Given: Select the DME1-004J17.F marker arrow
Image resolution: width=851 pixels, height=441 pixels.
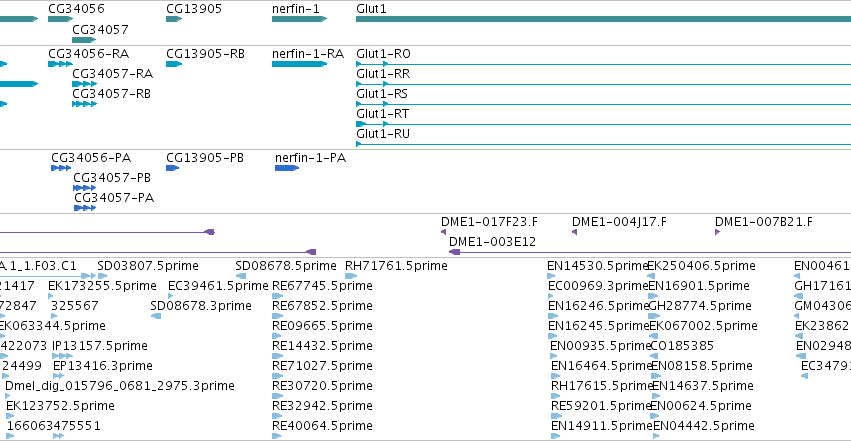Looking at the screenshot, I should (x=575, y=232).
